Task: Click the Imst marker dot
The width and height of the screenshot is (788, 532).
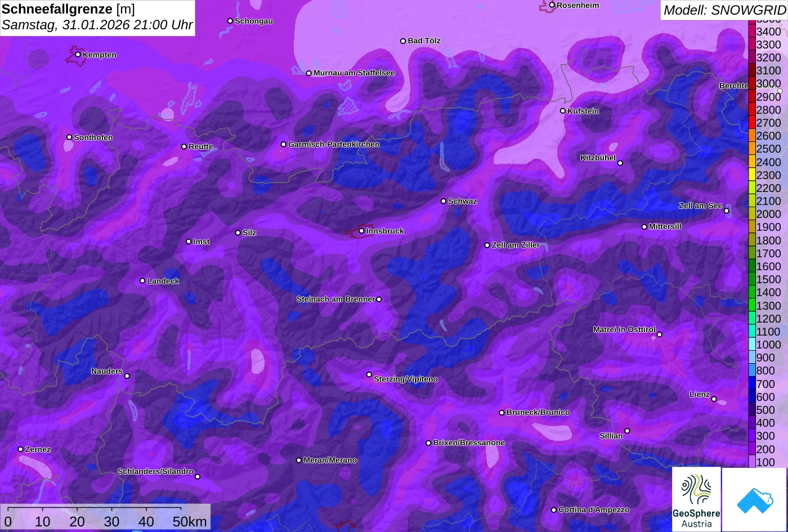Action: pyautogui.click(x=189, y=242)
